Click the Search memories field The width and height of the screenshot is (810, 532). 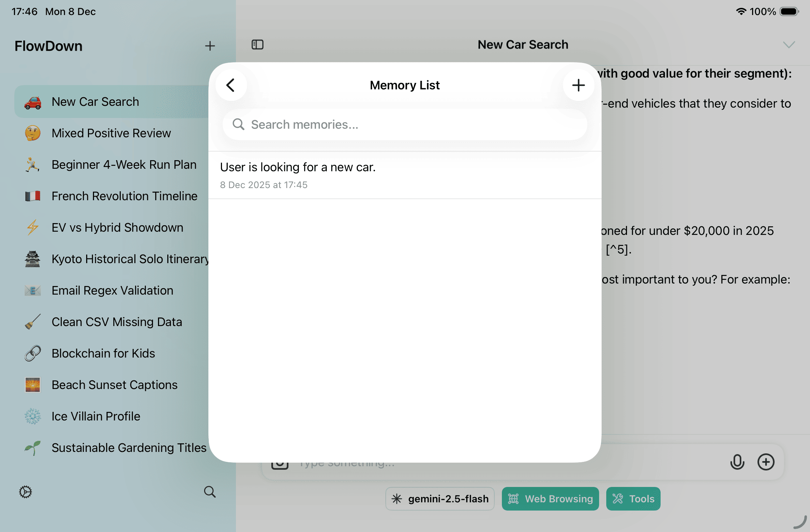coord(404,125)
